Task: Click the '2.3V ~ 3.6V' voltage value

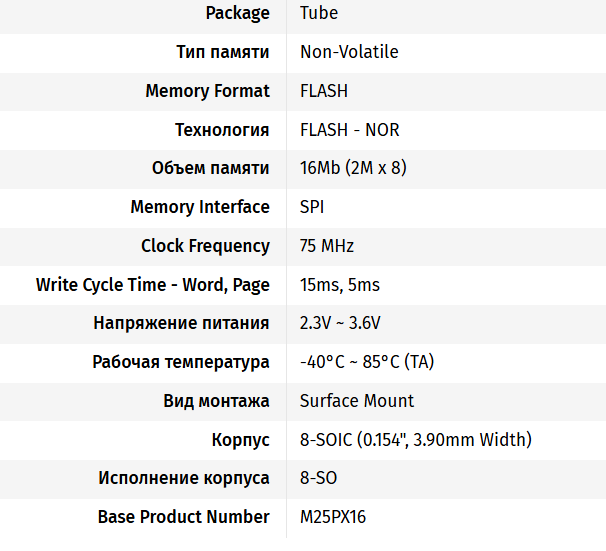Action: coord(340,323)
